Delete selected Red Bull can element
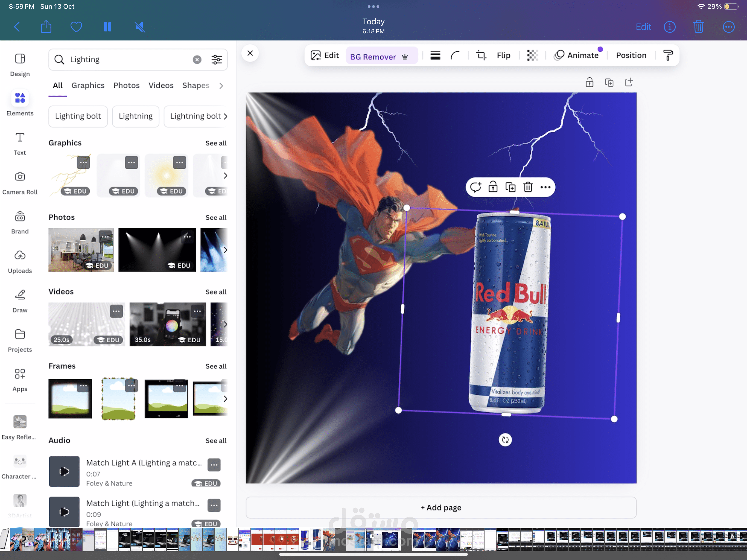This screenshot has height=560, width=747. click(x=528, y=187)
